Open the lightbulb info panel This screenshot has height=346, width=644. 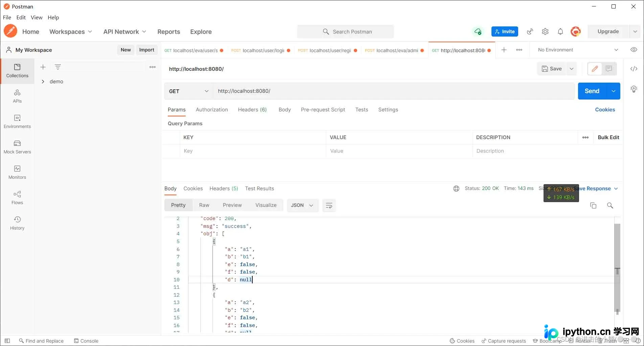click(x=634, y=89)
